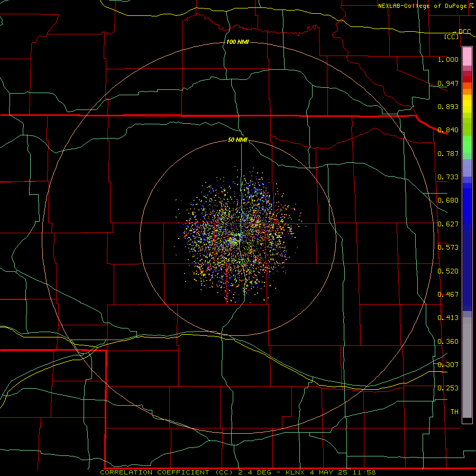Viewport: 476px width, 476px height.
Task: Click the 0.627 scale value
Action: pos(448,224)
